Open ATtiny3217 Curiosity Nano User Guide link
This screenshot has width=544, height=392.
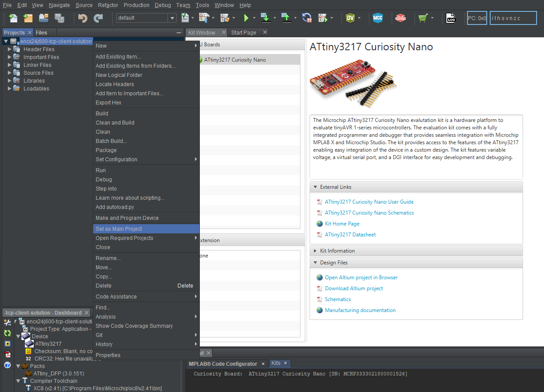[x=369, y=202]
